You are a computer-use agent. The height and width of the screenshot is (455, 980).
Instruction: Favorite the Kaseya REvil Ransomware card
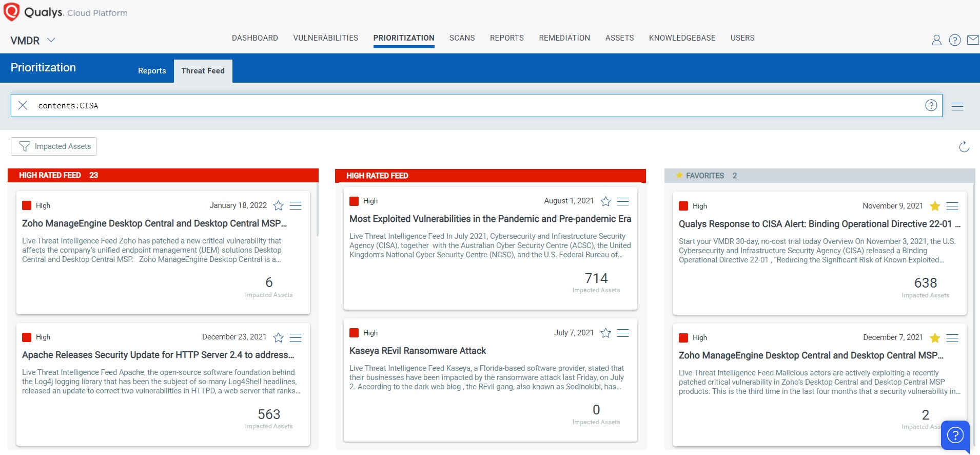(606, 333)
